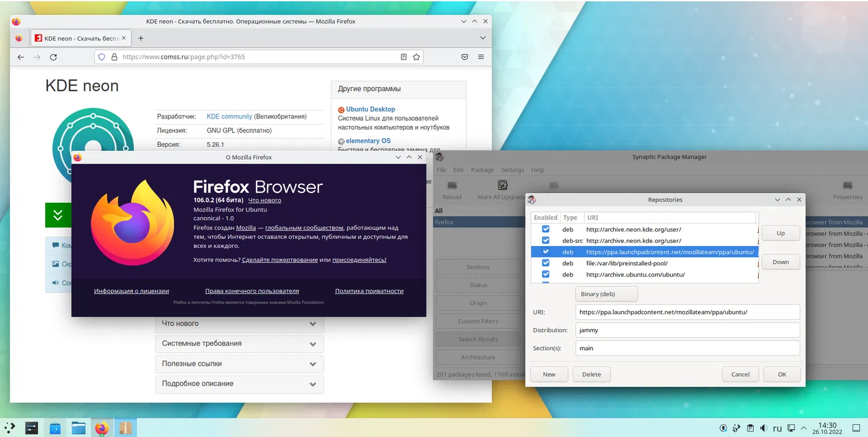Bookmark this page with the star icon
The image size is (868, 437).
click(416, 57)
